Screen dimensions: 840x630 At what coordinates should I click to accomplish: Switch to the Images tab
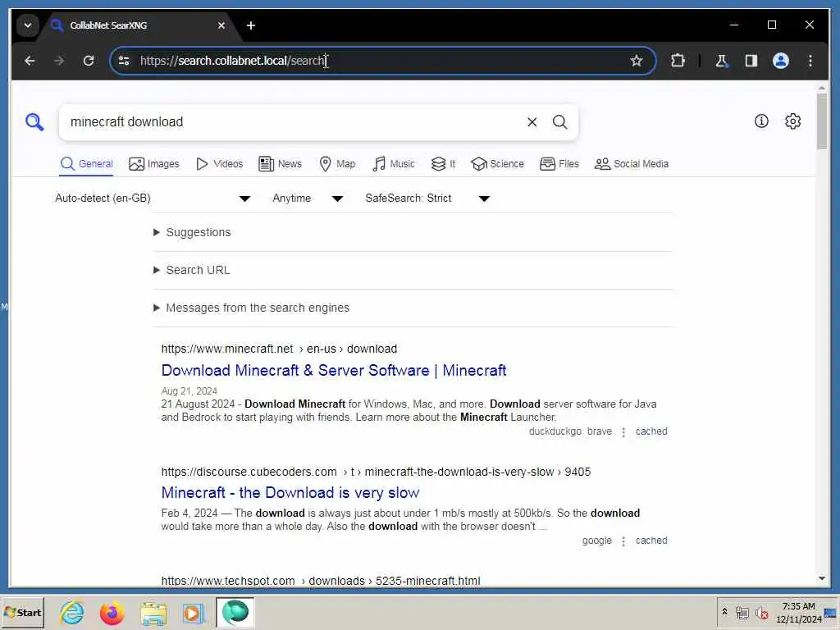pyautogui.click(x=153, y=164)
